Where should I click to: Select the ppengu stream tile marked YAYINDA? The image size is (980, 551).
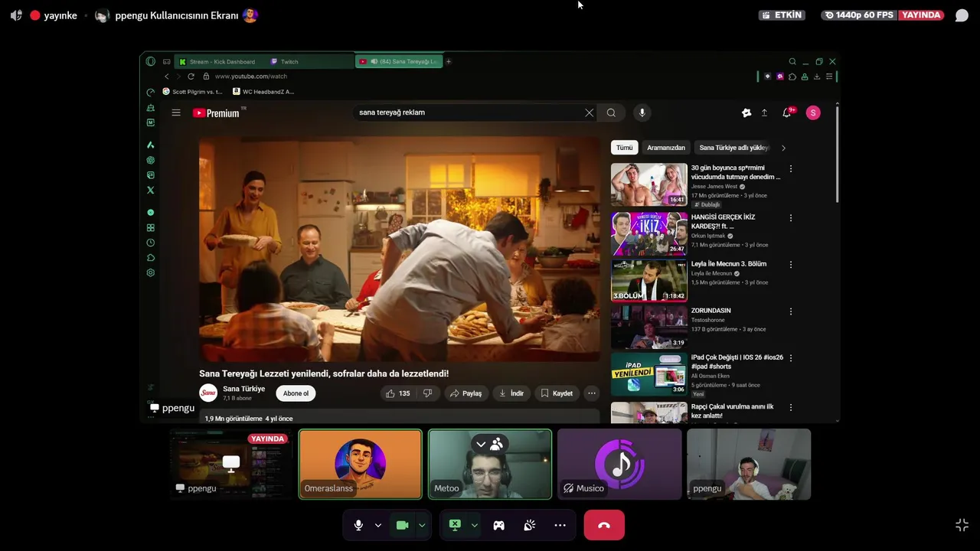[230, 465]
